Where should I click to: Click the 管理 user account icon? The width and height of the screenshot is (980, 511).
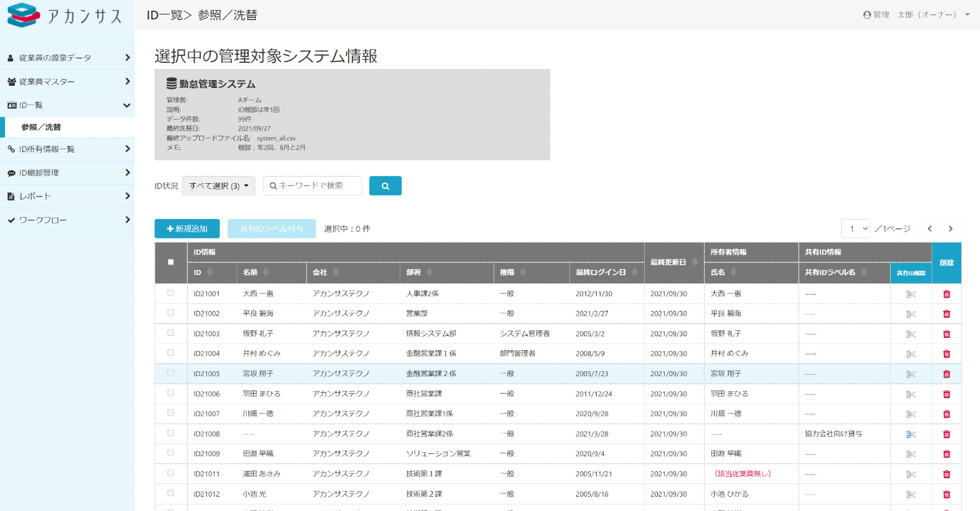click(866, 14)
